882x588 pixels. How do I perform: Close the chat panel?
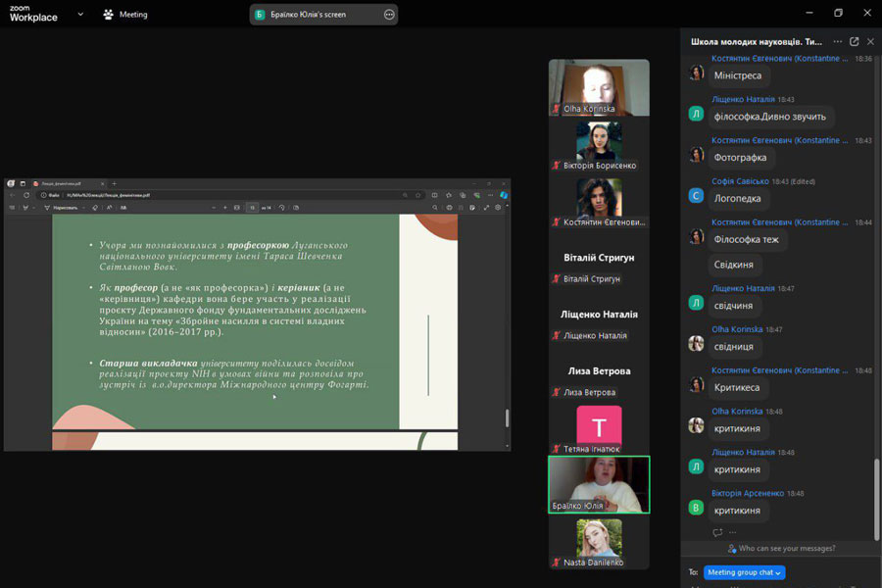pos(870,42)
